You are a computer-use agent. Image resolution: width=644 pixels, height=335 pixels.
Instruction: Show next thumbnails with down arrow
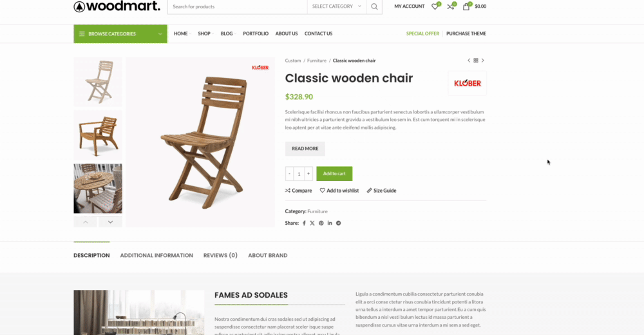(111, 222)
